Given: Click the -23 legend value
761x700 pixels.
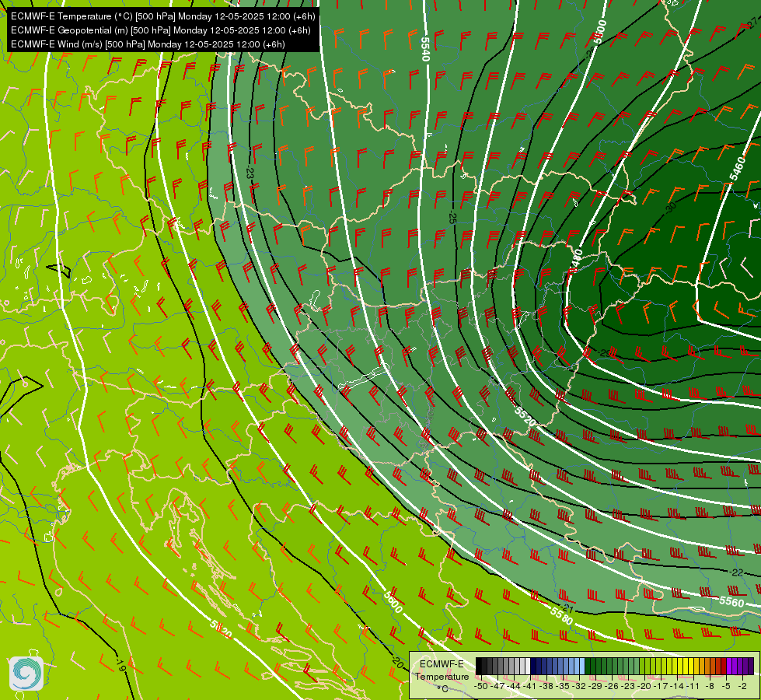Looking at the screenshot, I should tap(628, 686).
